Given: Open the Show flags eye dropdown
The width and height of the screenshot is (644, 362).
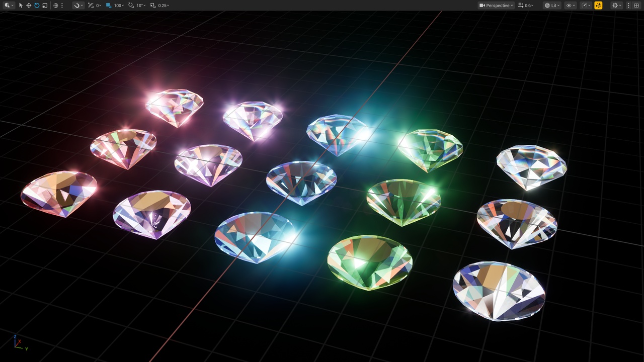Looking at the screenshot, I should click(570, 6).
